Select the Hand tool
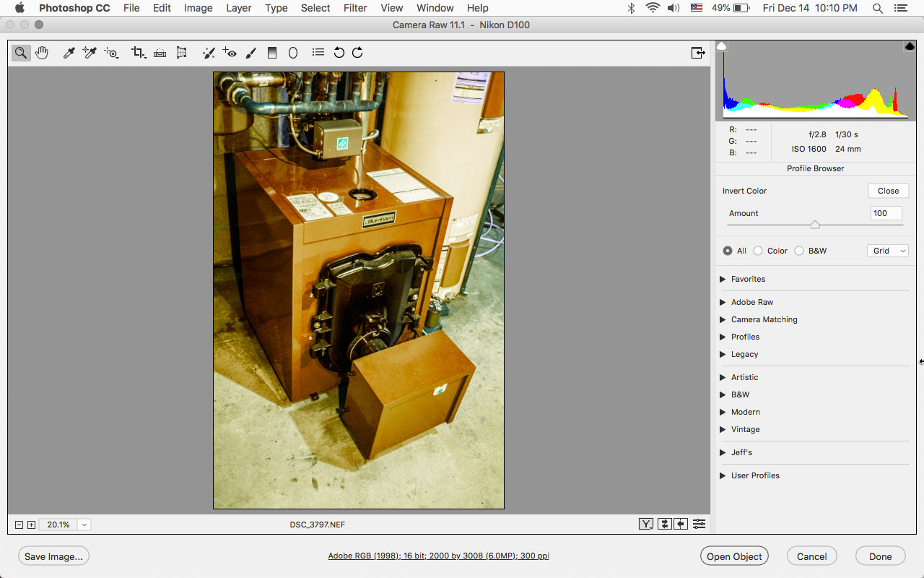Viewport: 924px width, 578px height. point(42,53)
